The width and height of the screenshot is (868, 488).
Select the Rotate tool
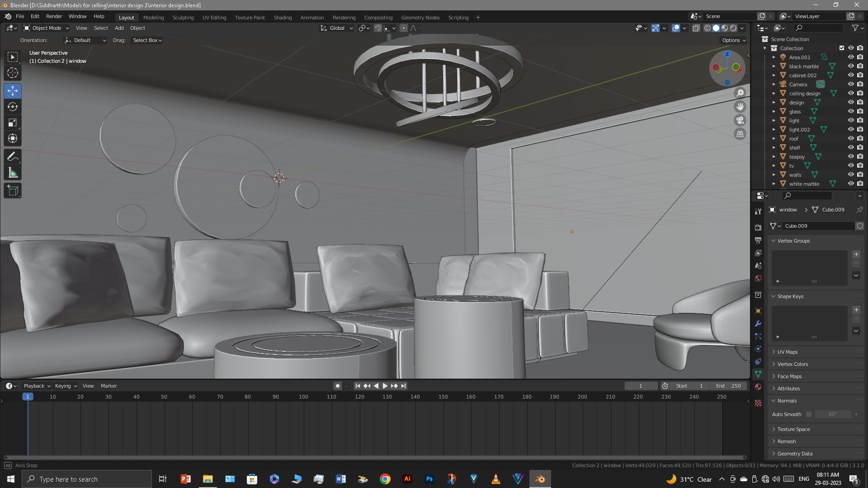point(13,107)
